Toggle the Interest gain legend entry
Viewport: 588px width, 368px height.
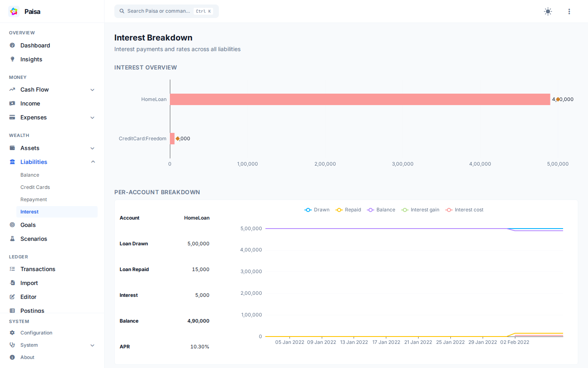(420, 210)
